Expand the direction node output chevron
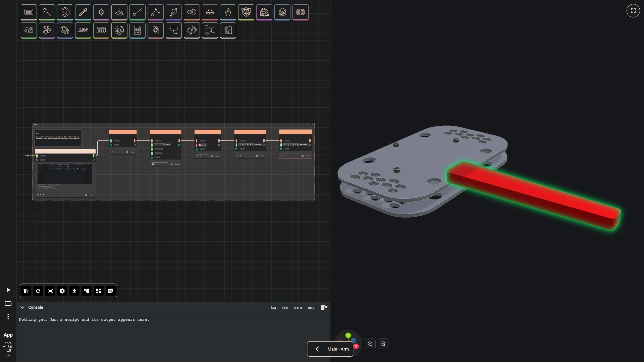 click(240, 156)
